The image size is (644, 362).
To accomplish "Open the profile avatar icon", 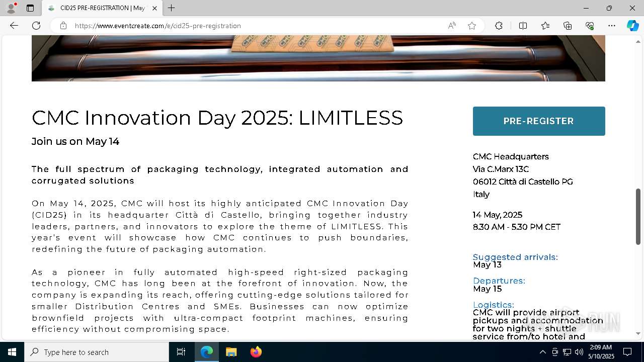I will pyautogui.click(x=11, y=8).
